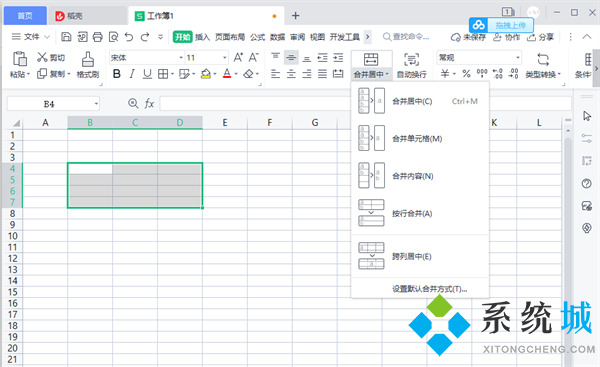Click the Wrap Text (自动换行) icon

point(411,59)
